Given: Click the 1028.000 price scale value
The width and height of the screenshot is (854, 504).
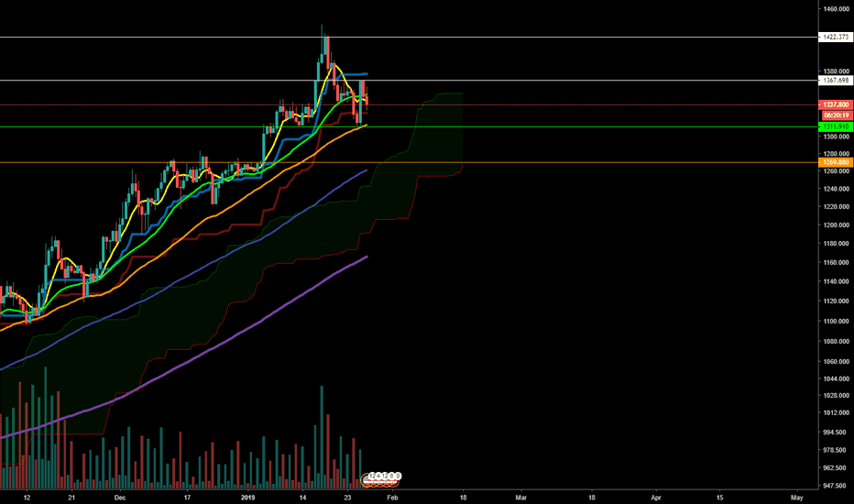Looking at the screenshot, I should click(837, 396).
